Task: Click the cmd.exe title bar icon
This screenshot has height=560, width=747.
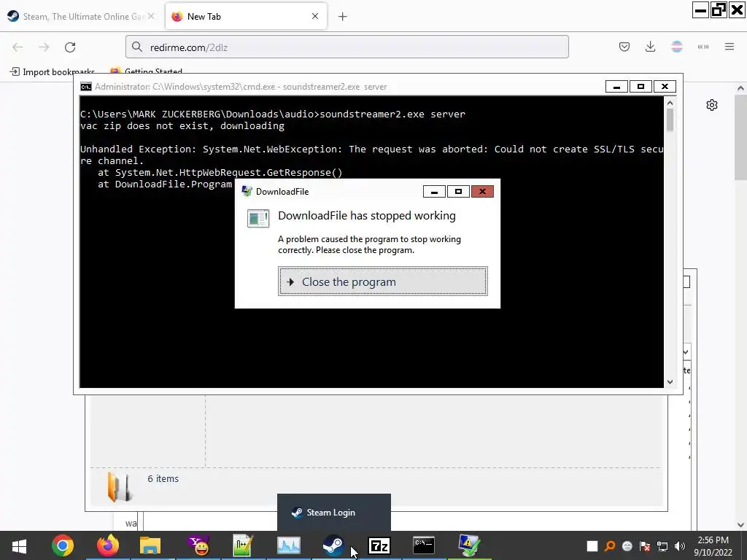Action: tap(86, 87)
